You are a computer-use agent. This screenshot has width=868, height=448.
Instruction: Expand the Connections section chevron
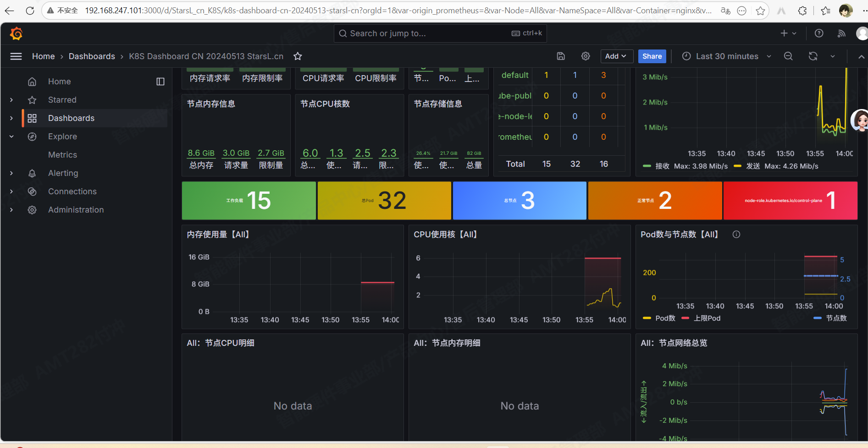click(11, 191)
